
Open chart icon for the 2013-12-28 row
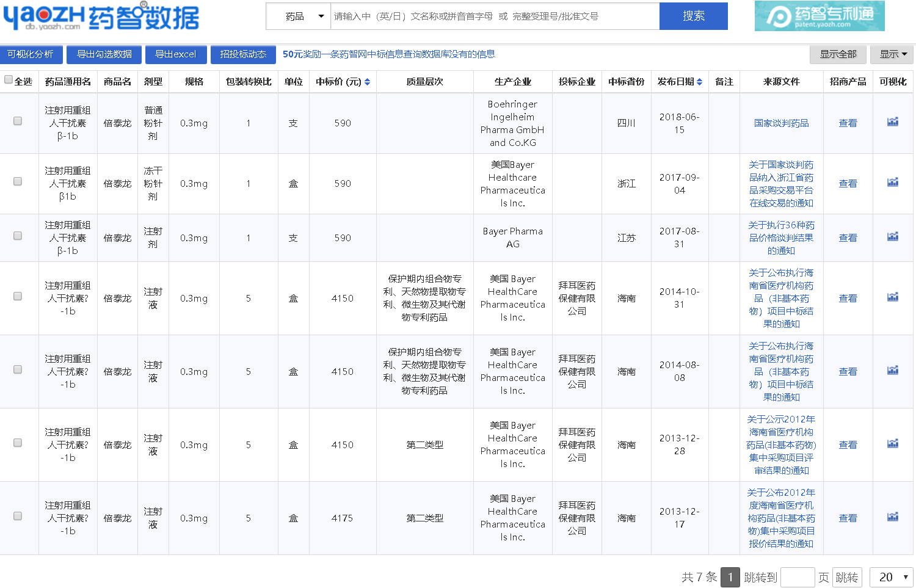pyautogui.click(x=893, y=444)
